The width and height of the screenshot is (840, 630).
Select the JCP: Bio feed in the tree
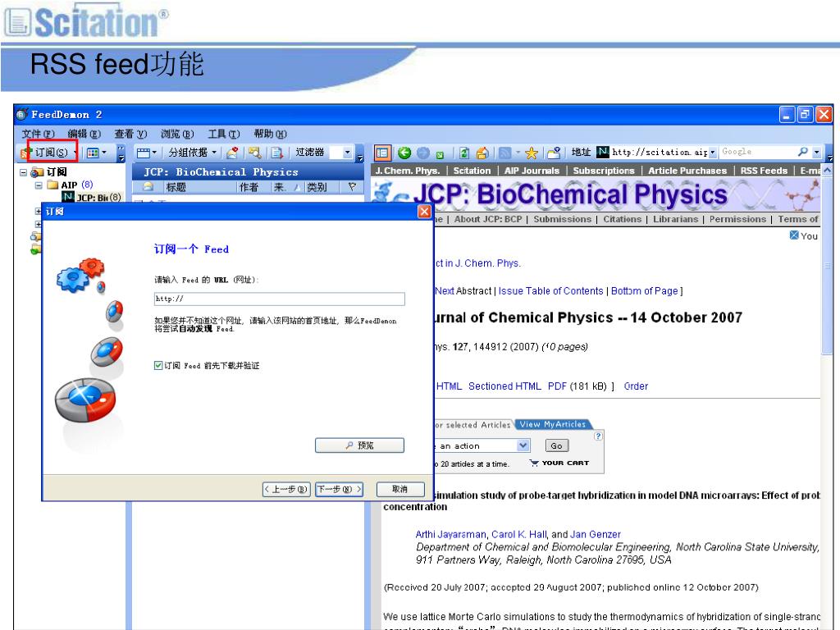coord(92,197)
